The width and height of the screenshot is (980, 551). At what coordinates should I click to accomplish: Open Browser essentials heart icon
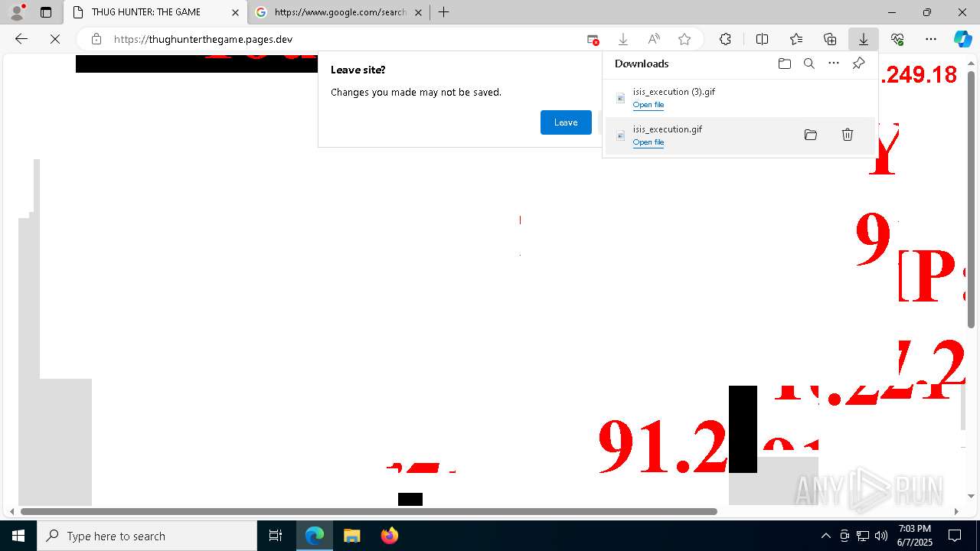tap(897, 39)
